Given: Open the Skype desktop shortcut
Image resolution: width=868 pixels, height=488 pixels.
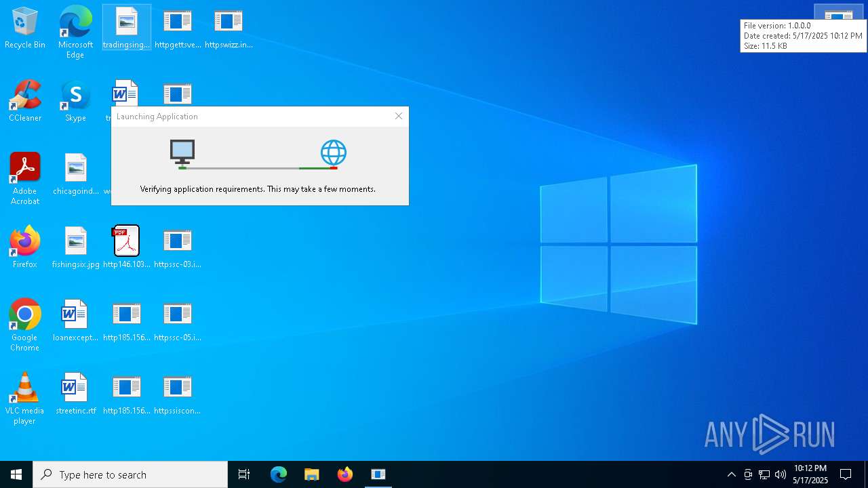Looking at the screenshot, I should click(75, 102).
